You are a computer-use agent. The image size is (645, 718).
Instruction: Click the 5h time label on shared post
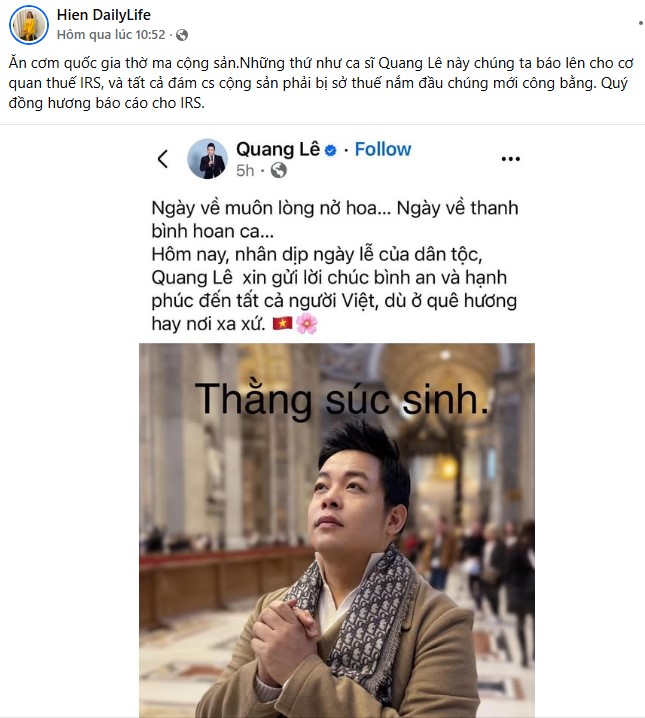pyautogui.click(x=245, y=170)
